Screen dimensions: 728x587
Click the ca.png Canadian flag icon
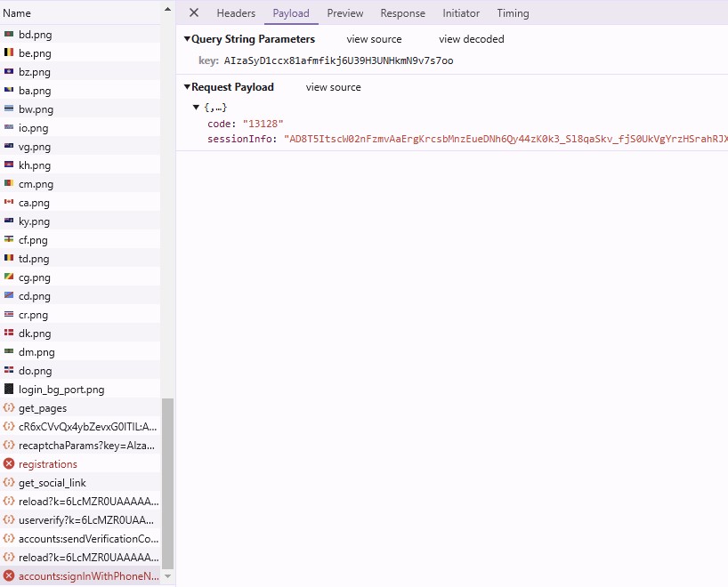click(9, 203)
